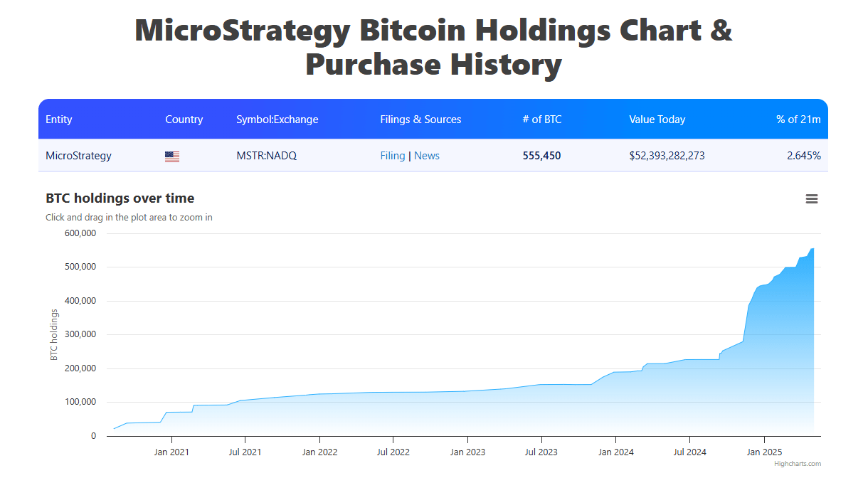Click the % of 21m column header

[x=798, y=119]
